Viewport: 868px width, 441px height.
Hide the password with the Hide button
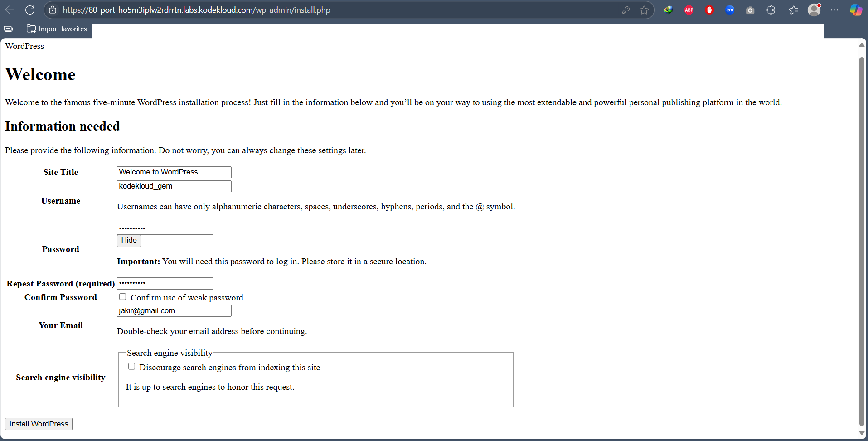pos(129,241)
